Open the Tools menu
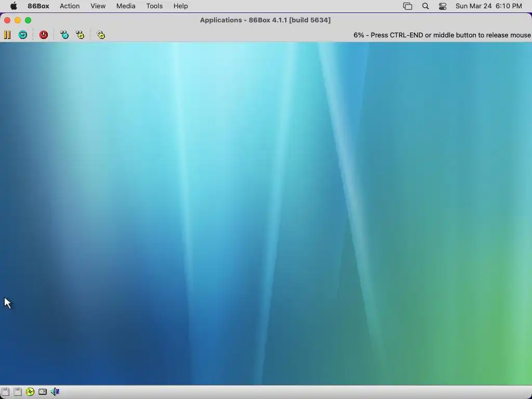This screenshot has width=532, height=399. pyautogui.click(x=154, y=6)
